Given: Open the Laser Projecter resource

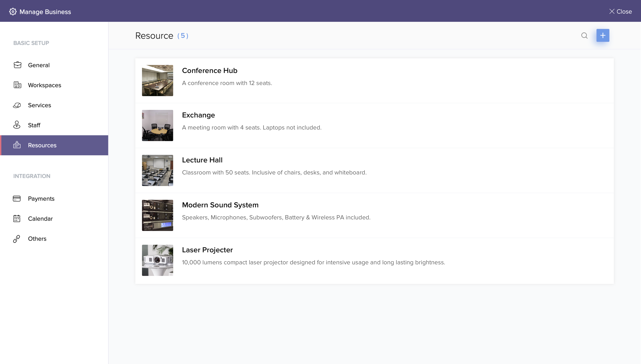Looking at the screenshot, I should click(x=207, y=250).
